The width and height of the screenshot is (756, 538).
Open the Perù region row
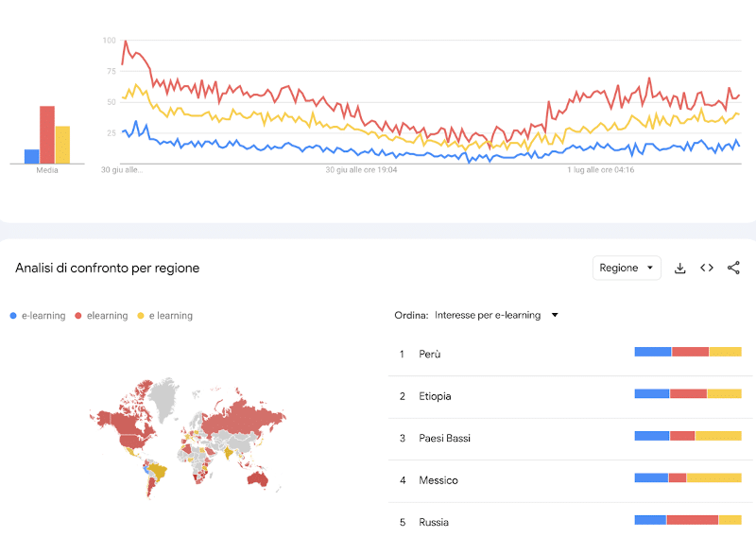430,354
